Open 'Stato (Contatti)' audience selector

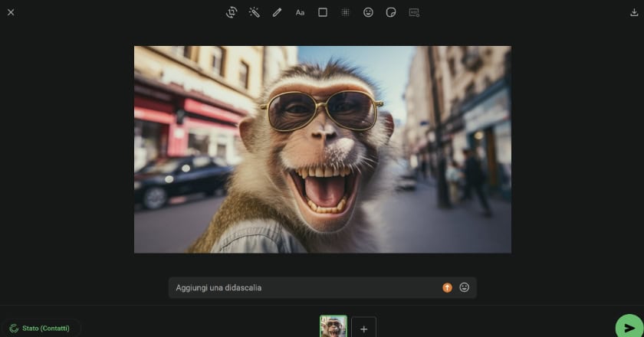(41, 328)
